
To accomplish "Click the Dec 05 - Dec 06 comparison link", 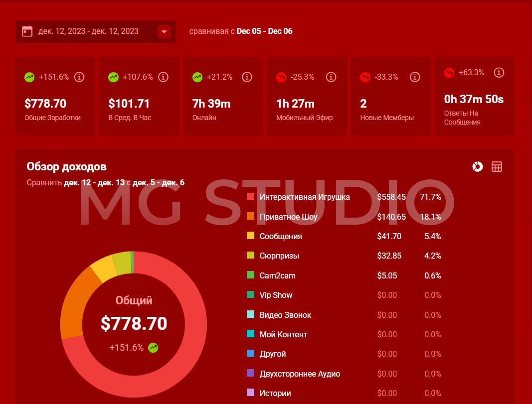I will click(x=264, y=31).
